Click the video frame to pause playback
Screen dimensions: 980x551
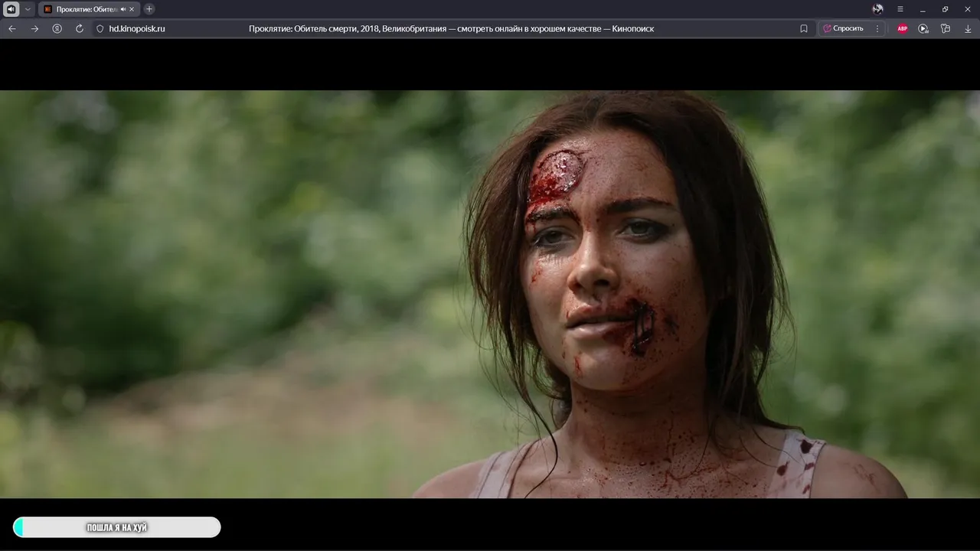coord(490,295)
